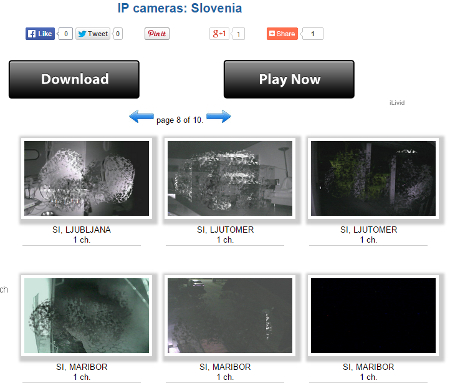
Task: Open the first Ljutomer camera thumbnail
Action: 230,178
